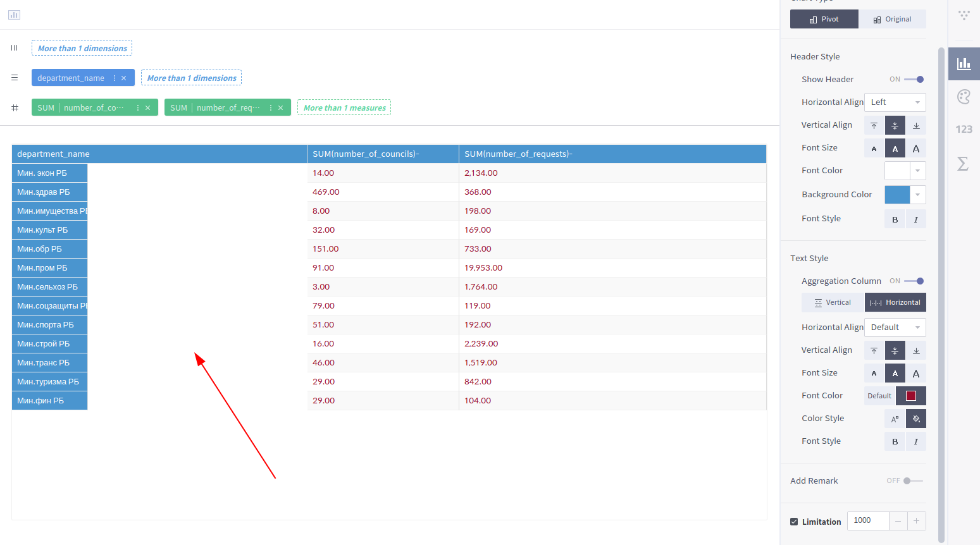Uncheck the Limitation checkbox
This screenshot has height=545, width=980.
click(x=794, y=522)
